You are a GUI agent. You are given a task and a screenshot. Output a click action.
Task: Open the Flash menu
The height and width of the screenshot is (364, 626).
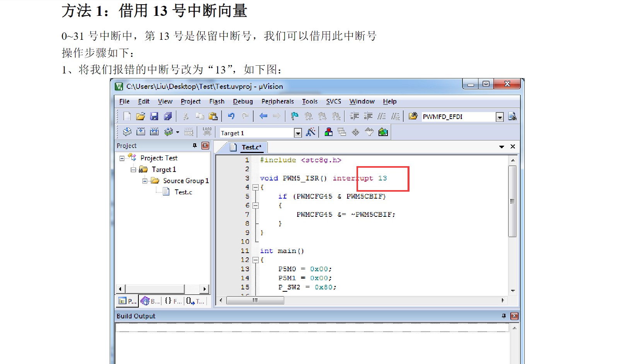pyautogui.click(x=217, y=101)
